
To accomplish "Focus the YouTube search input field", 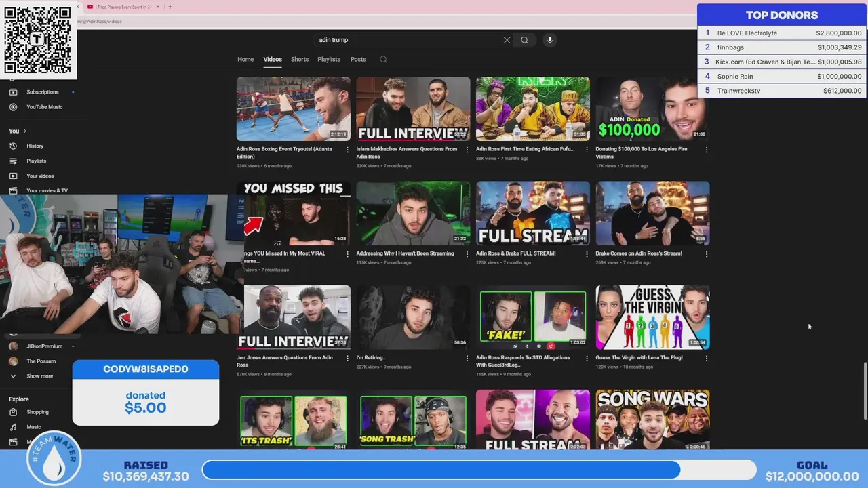I will click(407, 40).
